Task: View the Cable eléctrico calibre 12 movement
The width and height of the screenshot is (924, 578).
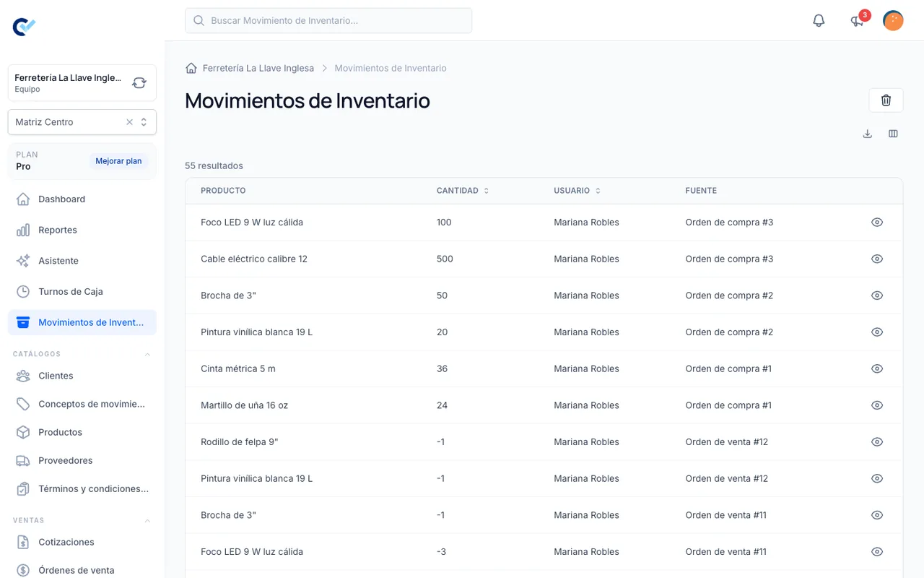Action: coord(877,259)
